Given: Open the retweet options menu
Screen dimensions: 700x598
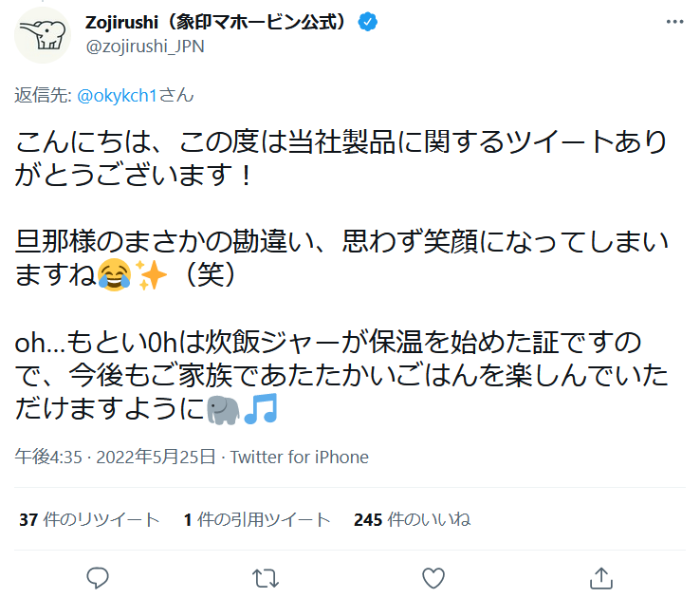Looking at the screenshot, I should 267,576.
